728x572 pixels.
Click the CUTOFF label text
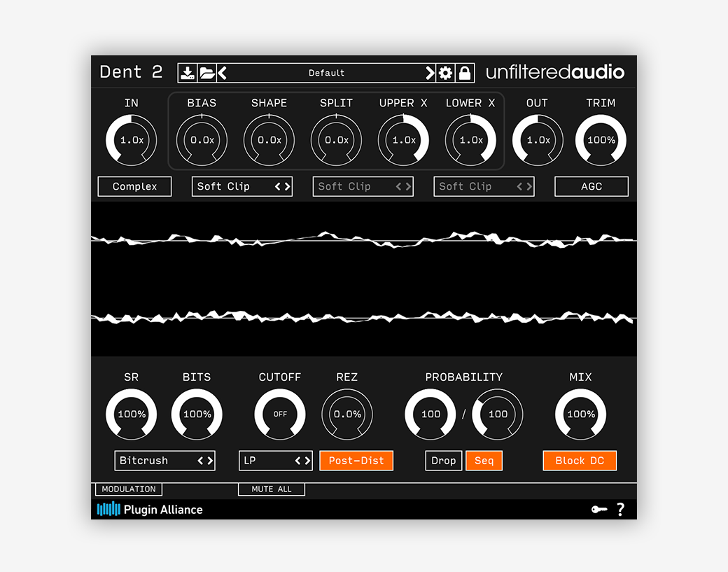280,377
